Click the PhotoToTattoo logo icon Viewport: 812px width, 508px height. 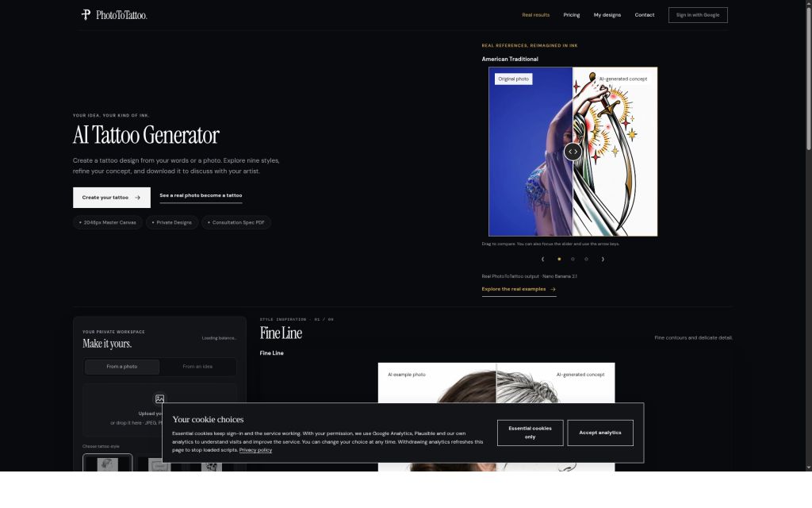[x=86, y=14]
